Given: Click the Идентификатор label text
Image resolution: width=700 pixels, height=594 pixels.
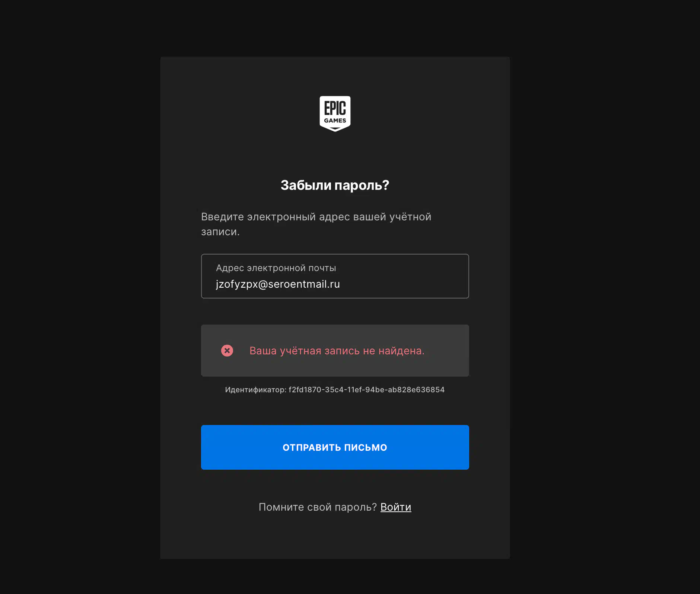Looking at the screenshot, I should (255, 390).
